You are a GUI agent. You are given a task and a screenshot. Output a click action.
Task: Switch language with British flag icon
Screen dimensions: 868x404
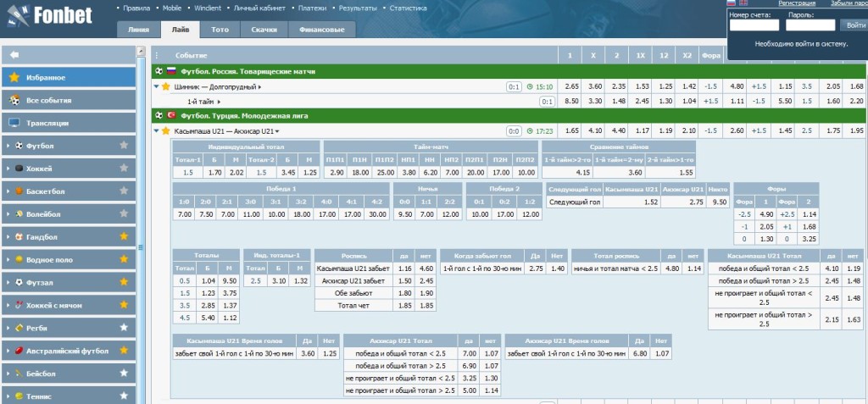pos(743,3)
